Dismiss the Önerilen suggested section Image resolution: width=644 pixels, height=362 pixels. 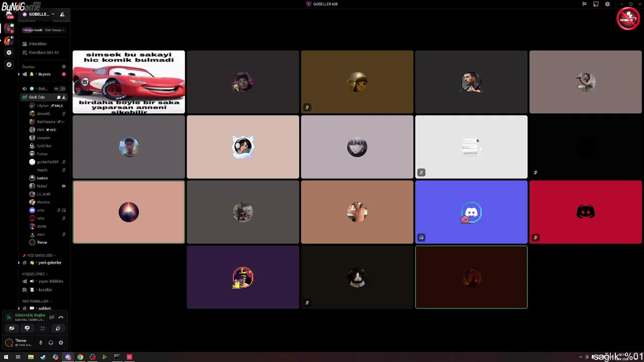[x=64, y=66]
